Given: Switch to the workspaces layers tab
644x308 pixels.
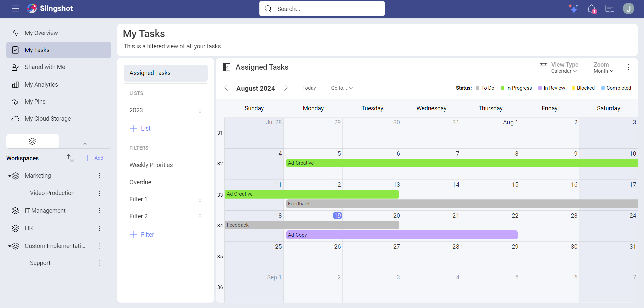Looking at the screenshot, I should [33, 141].
